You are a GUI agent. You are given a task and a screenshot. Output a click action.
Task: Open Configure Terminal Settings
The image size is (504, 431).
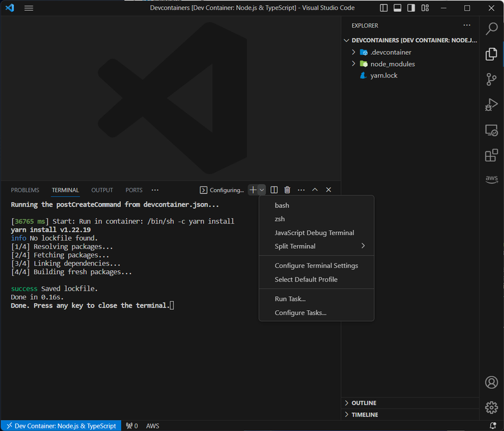coord(317,265)
